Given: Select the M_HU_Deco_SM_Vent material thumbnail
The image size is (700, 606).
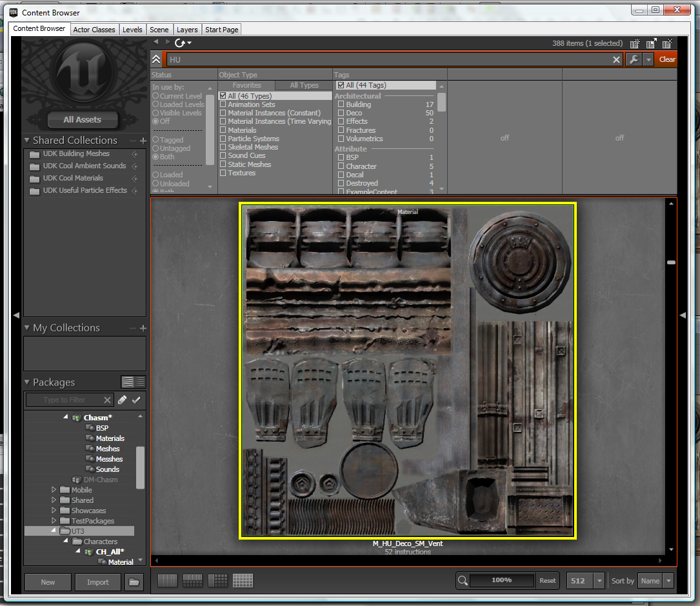Looking at the screenshot, I should [x=408, y=371].
